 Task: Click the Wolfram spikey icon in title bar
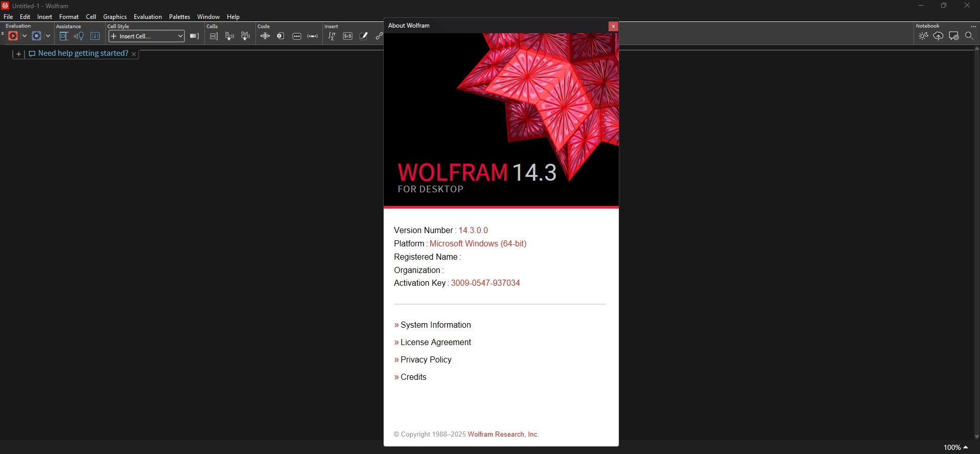6,6
